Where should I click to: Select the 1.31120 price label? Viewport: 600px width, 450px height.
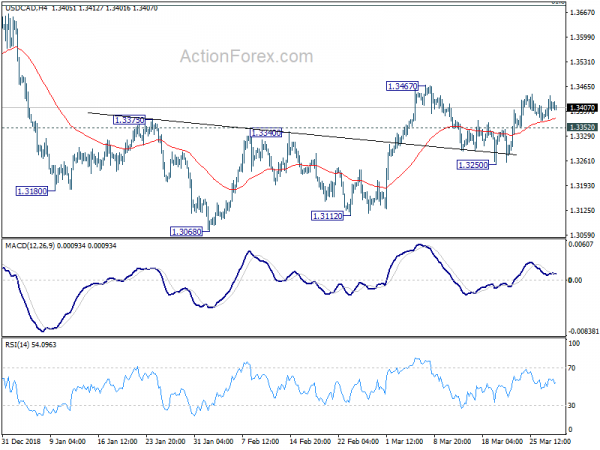coord(328,216)
